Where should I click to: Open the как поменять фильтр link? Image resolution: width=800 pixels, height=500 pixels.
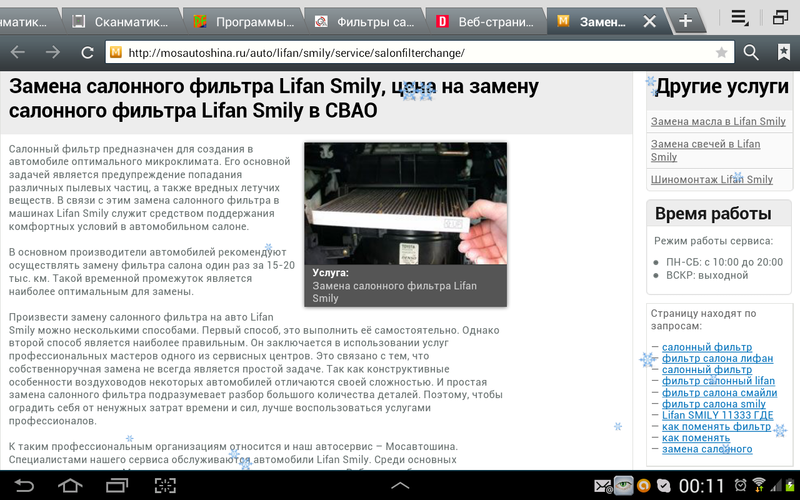716,426
